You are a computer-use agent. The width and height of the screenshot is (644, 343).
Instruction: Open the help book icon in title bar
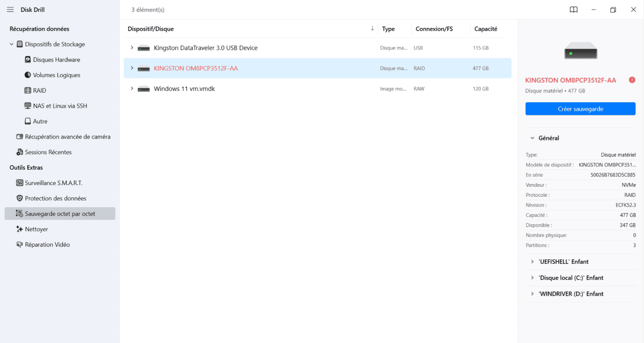[574, 10]
